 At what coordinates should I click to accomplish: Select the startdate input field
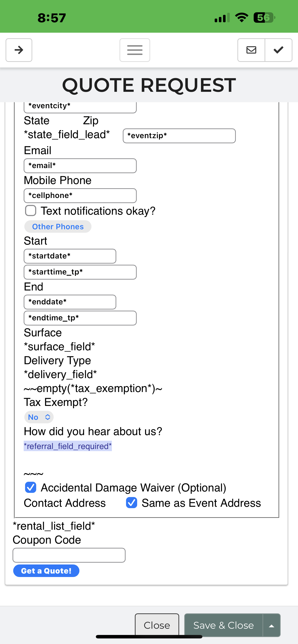(70, 256)
